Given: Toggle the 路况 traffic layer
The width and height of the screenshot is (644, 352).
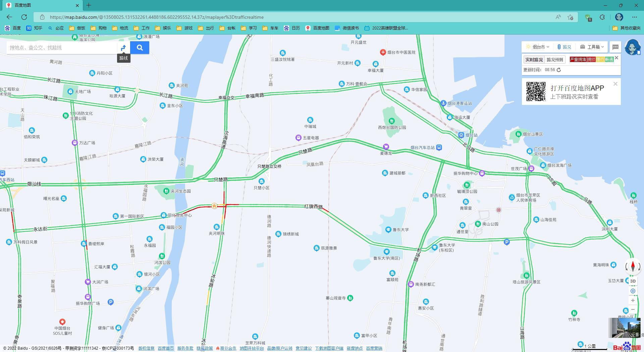Looking at the screenshot, I should point(564,47).
